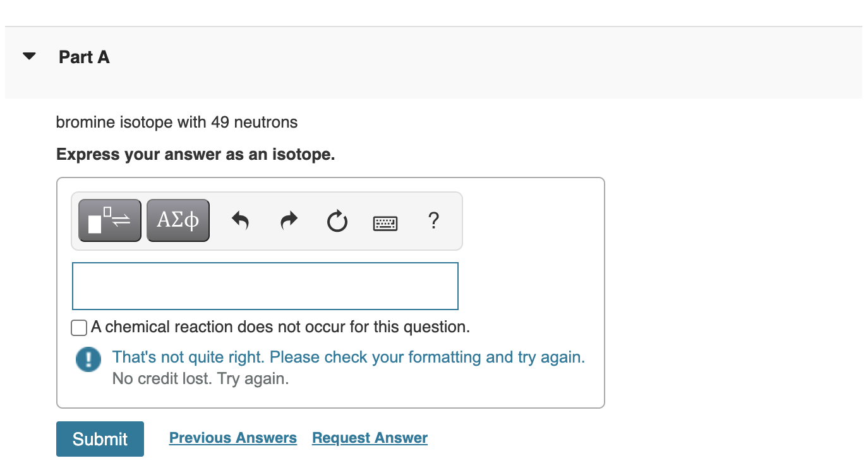Open the isotope template formatting tool
Viewport: 868px width, 475px height.
point(109,220)
